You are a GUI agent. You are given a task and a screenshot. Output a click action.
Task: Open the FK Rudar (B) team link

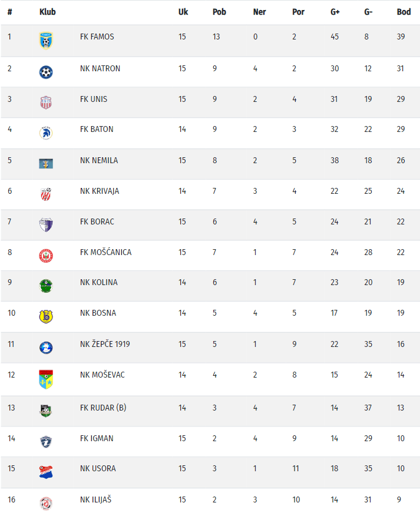tap(103, 408)
